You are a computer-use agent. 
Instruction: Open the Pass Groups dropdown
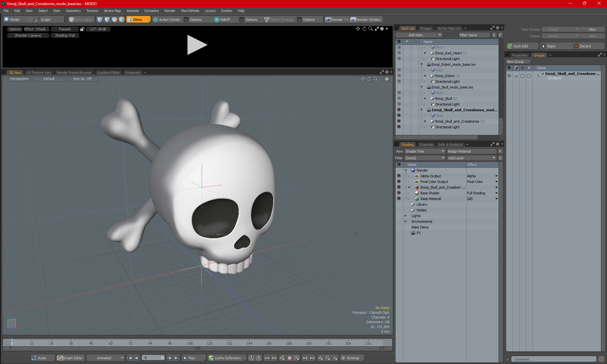pos(561,29)
